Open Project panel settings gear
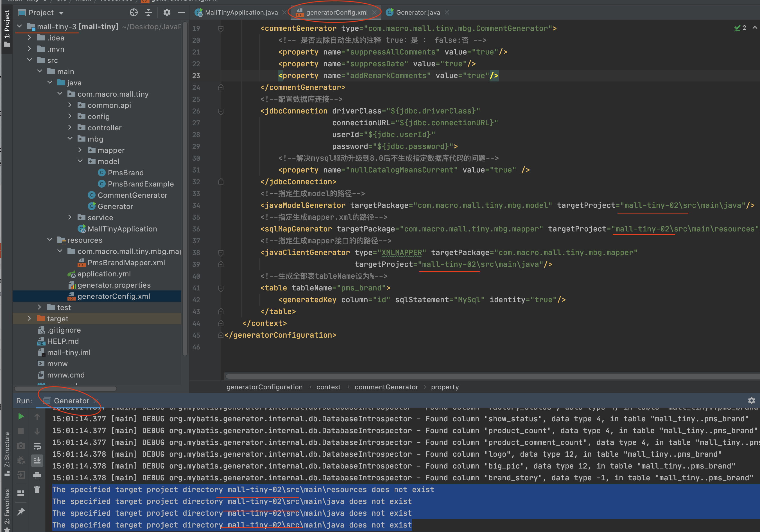760x532 pixels. [x=167, y=13]
